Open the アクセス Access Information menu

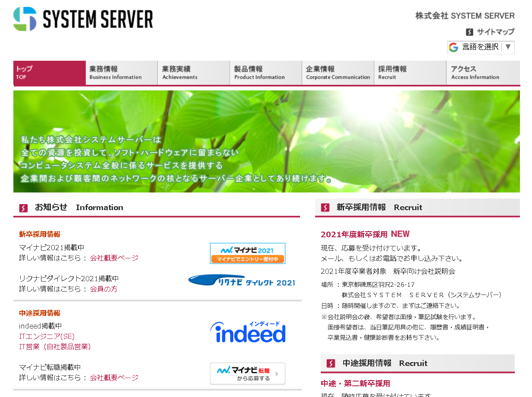[x=482, y=72]
